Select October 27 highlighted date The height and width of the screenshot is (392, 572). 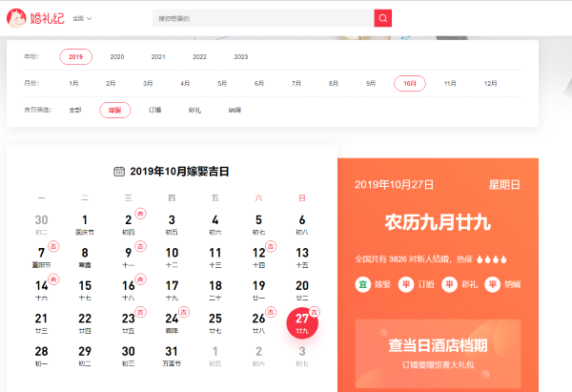pos(302,323)
